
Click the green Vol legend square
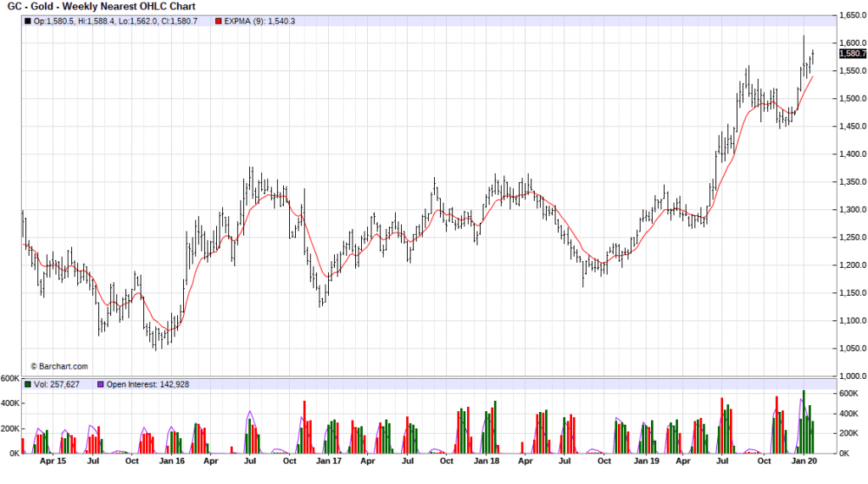[28, 384]
